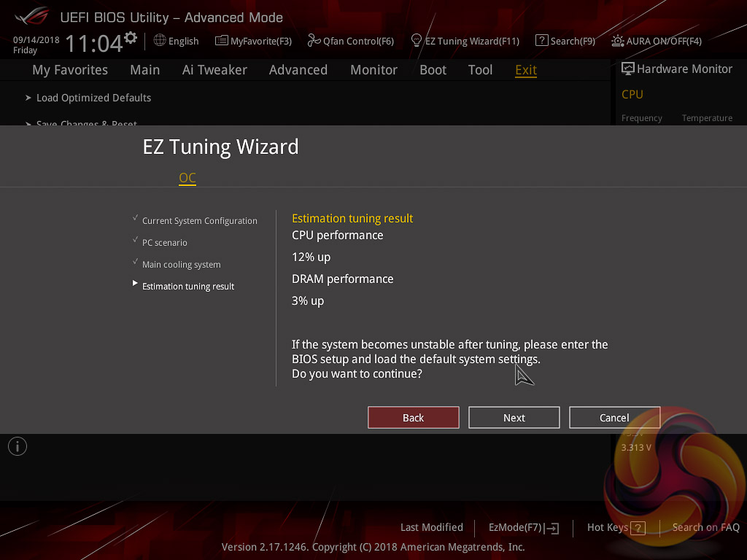Click the Next button
747x560 pixels.
point(514,418)
